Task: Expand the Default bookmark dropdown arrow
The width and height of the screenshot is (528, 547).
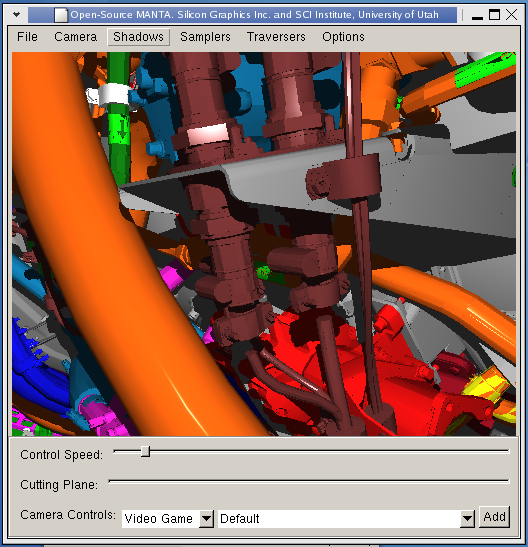Action: click(x=467, y=519)
